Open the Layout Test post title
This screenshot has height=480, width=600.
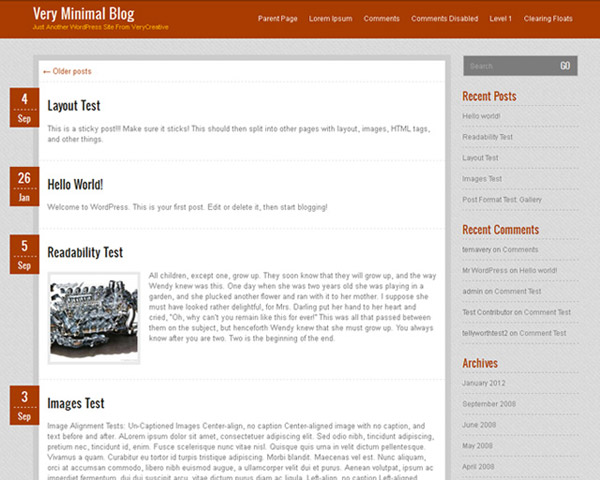(74, 106)
